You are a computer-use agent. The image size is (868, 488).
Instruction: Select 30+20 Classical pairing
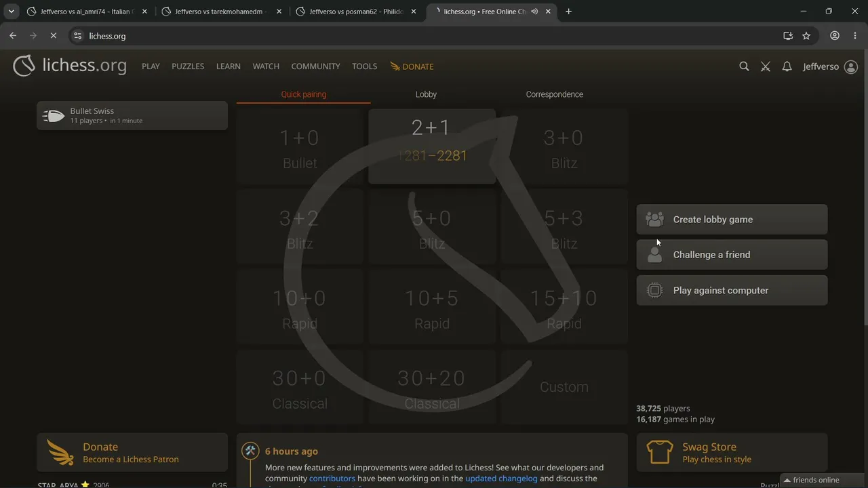(432, 386)
